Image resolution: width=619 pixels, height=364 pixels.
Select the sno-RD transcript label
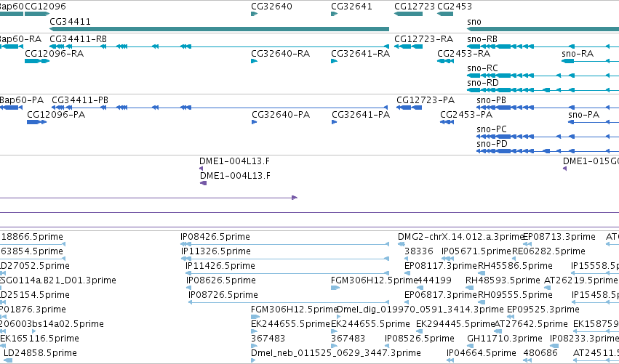tap(483, 83)
